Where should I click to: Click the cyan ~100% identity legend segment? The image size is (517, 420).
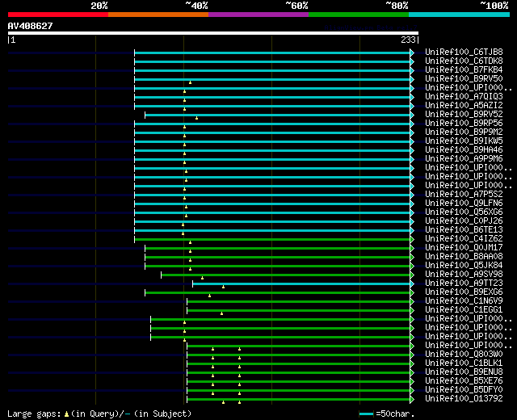[x=460, y=15]
